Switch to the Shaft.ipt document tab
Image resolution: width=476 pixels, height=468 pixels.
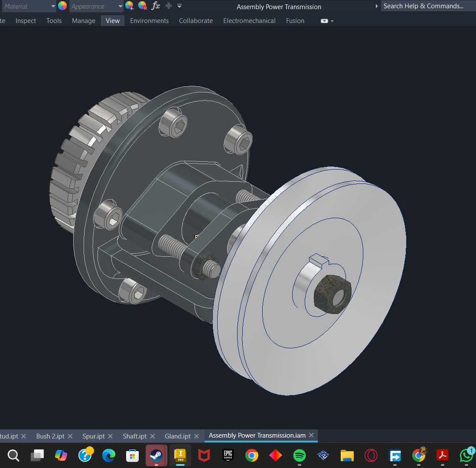click(x=134, y=436)
